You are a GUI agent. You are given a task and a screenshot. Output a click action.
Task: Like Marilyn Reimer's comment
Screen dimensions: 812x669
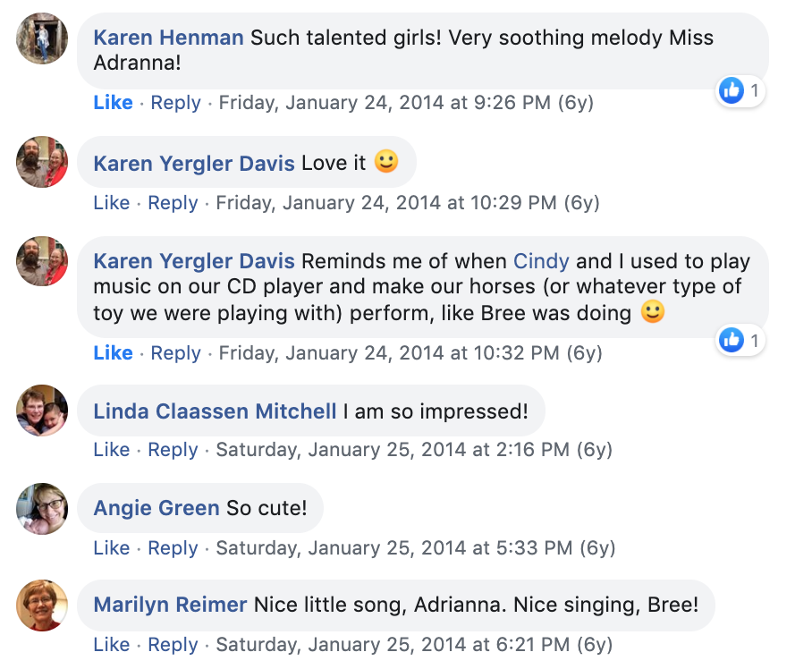coord(111,645)
